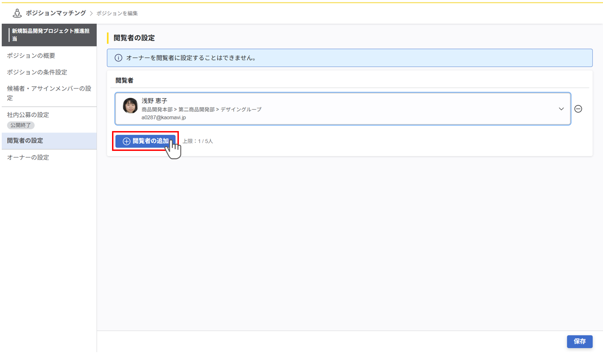Click the 保存 button
This screenshot has width=603, height=364.
579,341
